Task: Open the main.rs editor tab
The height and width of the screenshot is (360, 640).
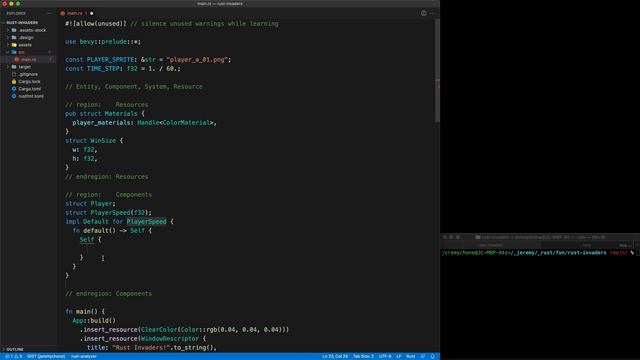Action: coord(76,13)
